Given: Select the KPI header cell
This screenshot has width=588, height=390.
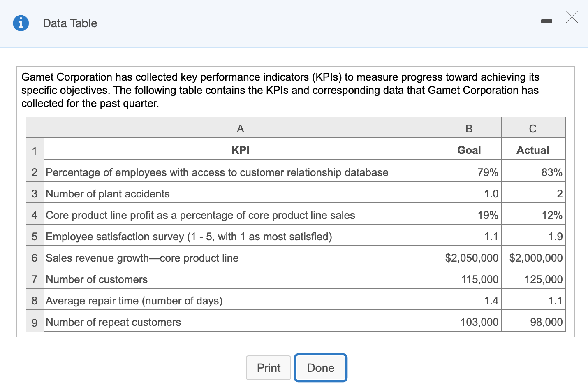Looking at the screenshot, I should click(240, 150).
